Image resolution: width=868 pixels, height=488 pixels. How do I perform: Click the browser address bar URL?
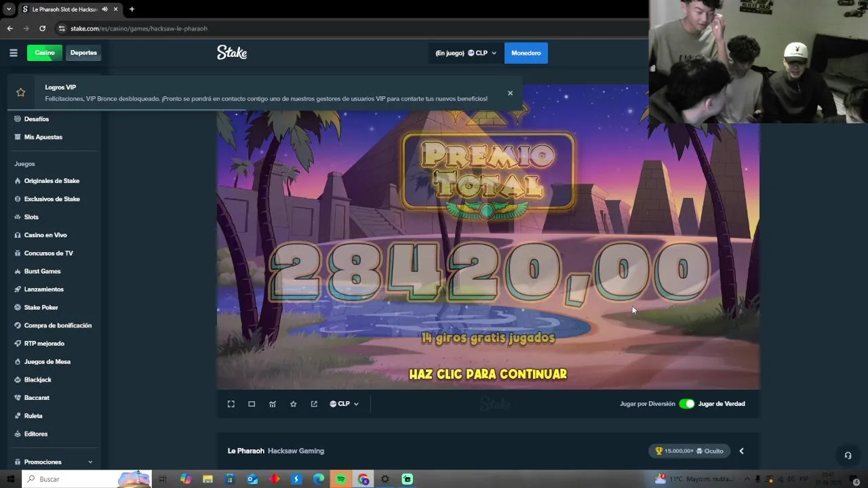(139, 28)
